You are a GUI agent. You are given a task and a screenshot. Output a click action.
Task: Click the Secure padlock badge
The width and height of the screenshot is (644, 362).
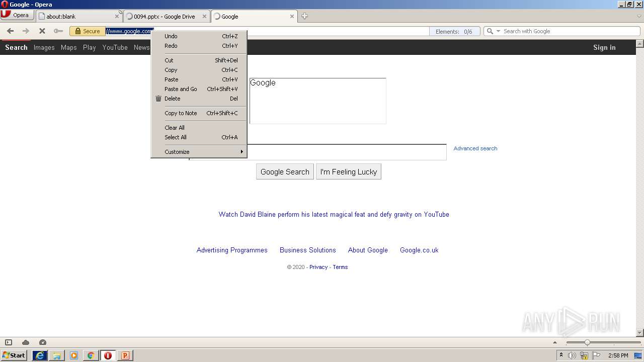pyautogui.click(x=88, y=31)
